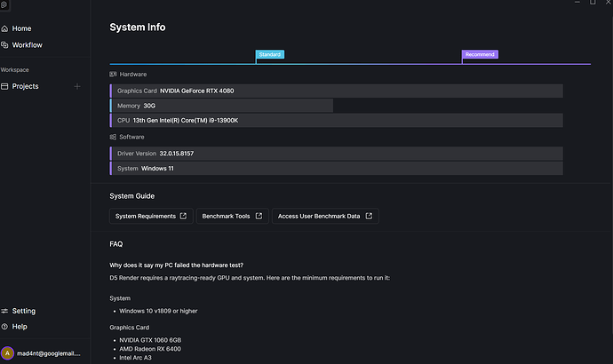Viewport: 613px width, 364px height.
Task: Click the System Windows 11 row
Action: pyautogui.click(x=336, y=168)
